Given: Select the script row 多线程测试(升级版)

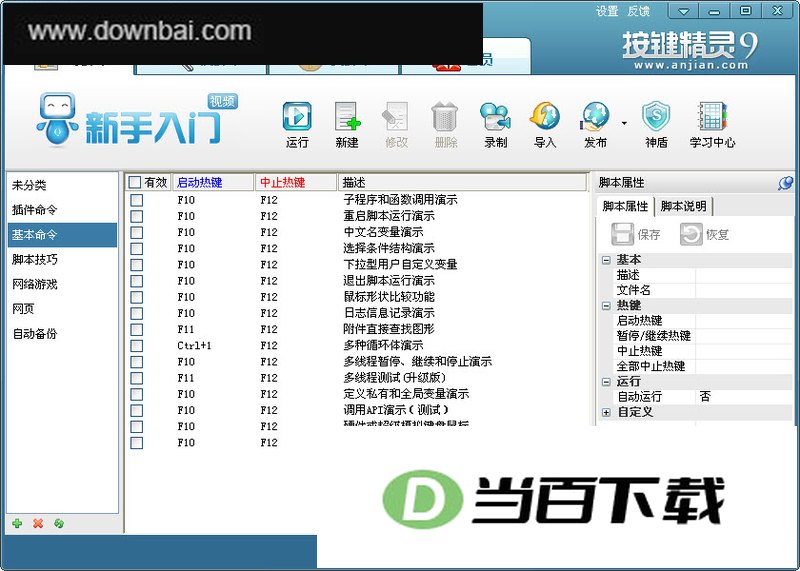Looking at the screenshot, I should (356, 378).
